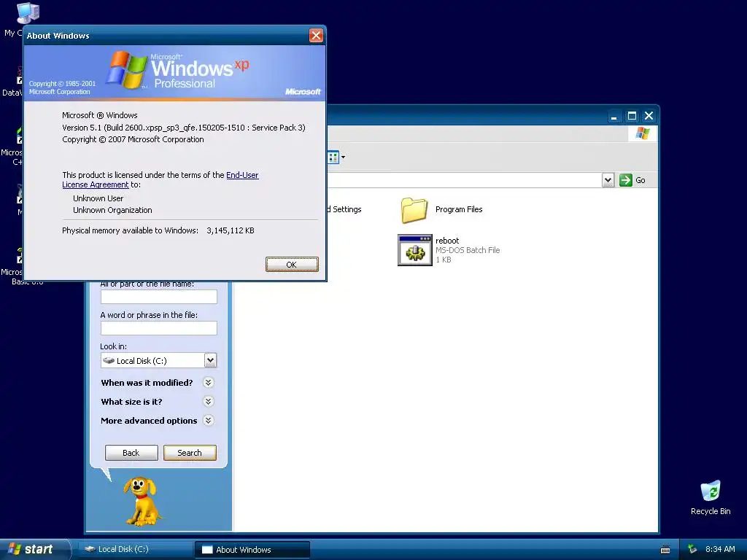
Task: Click the Go button arrow icon
Action: (625, 180)
